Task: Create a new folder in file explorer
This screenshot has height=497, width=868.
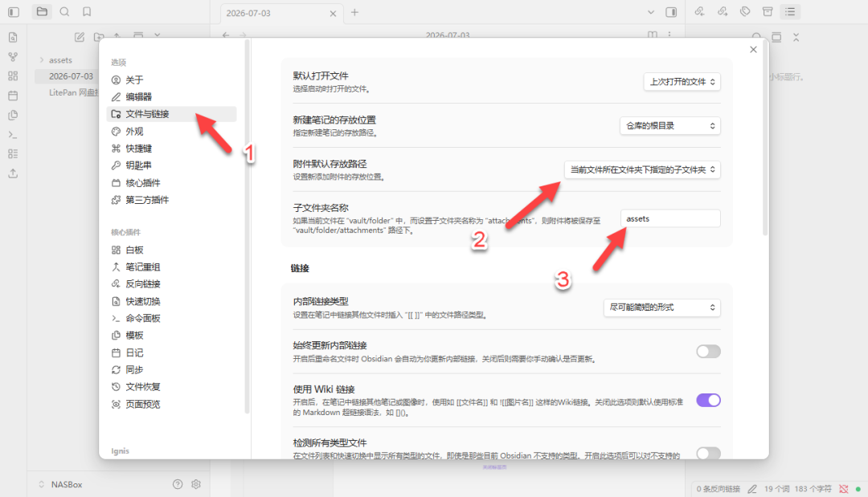Action: point(99,37)
